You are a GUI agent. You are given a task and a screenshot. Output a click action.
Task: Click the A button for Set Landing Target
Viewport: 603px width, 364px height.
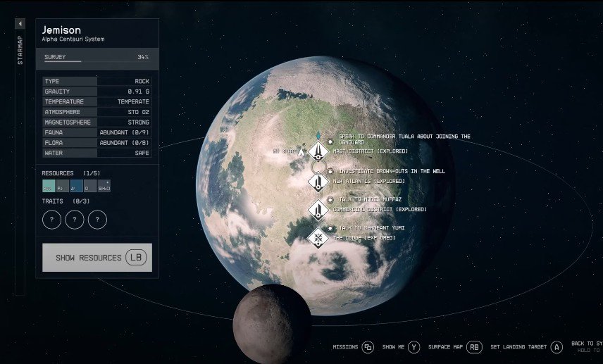557,347
